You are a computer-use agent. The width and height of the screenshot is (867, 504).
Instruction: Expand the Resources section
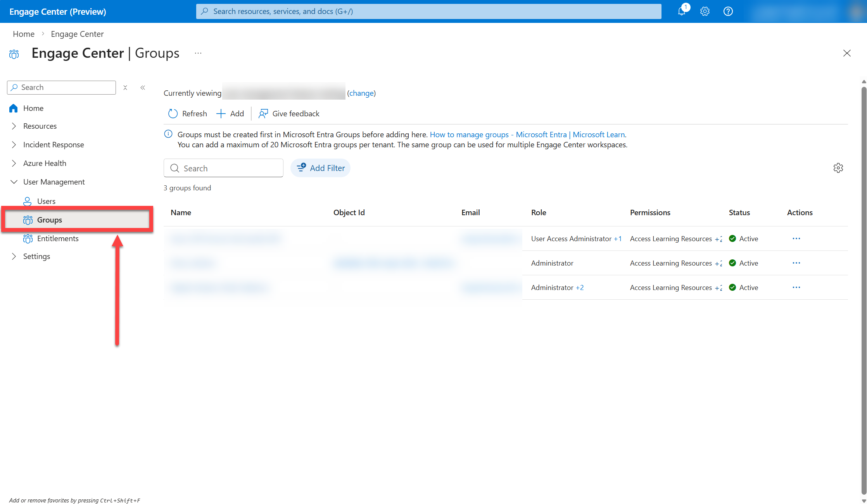click(14, 126)
